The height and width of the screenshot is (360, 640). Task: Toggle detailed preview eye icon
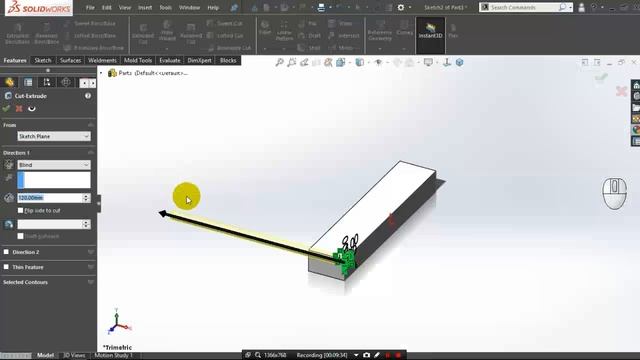[x=31, y=109]
